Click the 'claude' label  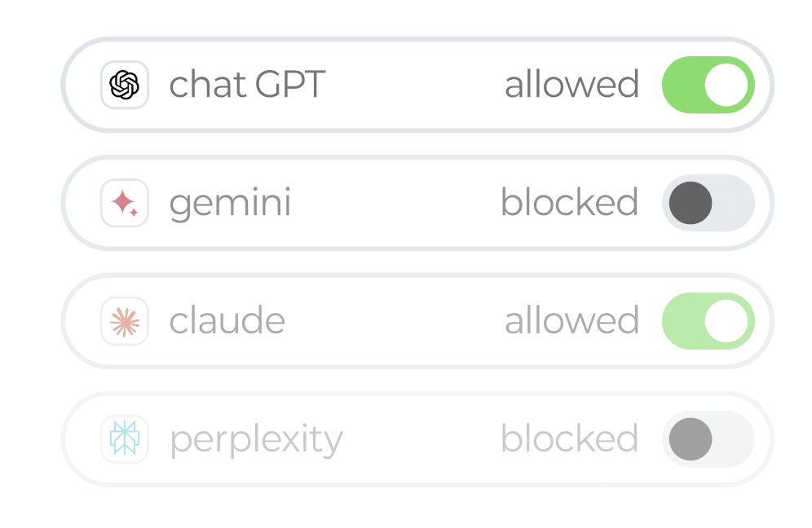coord(227,320)
